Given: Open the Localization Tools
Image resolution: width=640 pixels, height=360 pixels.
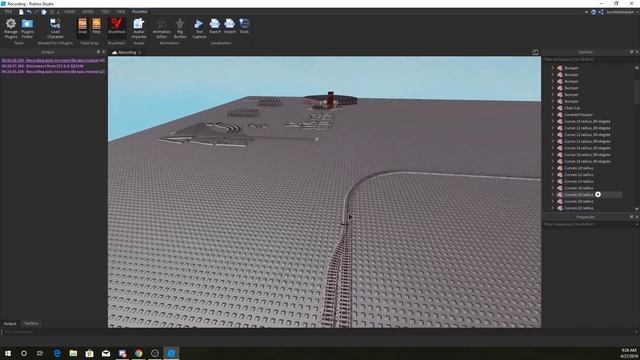Looking at the screenshot, I should (244, 26).
